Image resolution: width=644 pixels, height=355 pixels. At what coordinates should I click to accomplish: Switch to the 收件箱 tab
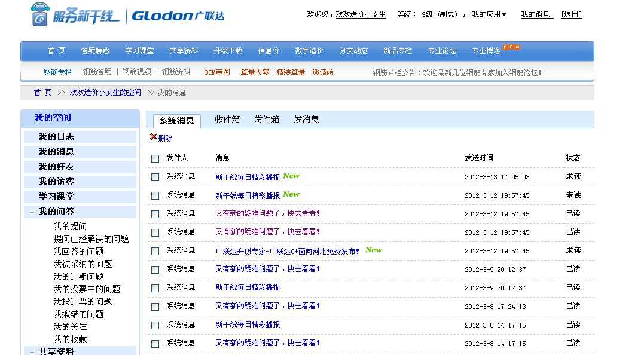(x=228, y=120)
